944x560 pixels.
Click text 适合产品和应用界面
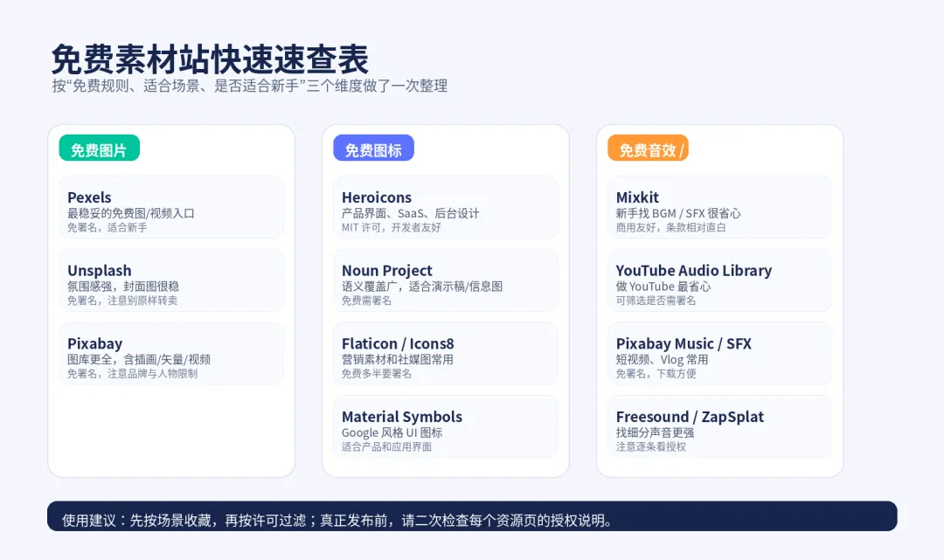(386, 446)
